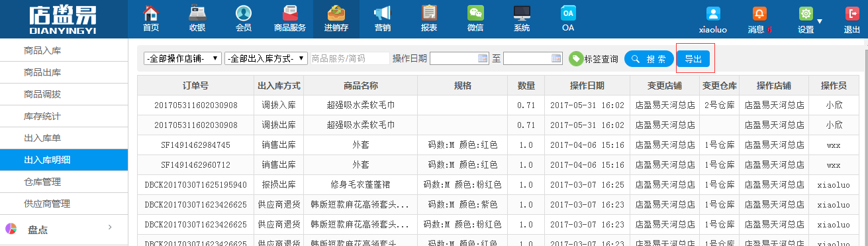
Task: Click the 调拨入库 cell
Action: [x=279, y=105]
